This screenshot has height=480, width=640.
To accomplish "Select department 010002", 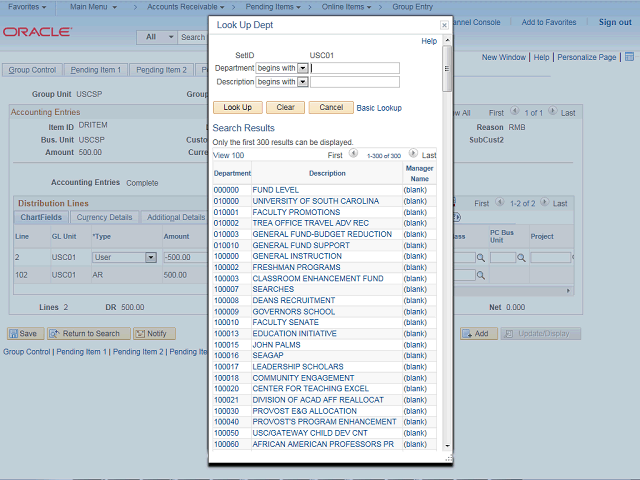I will (226, 223).
